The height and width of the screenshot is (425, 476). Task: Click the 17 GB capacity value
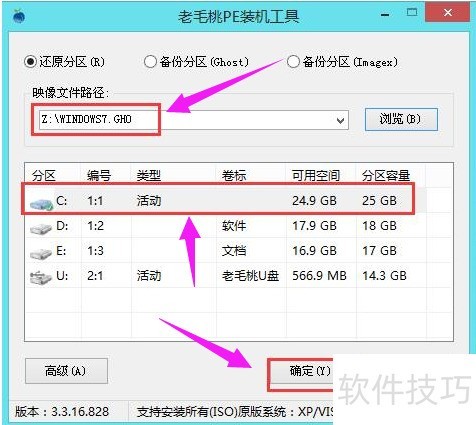pos(379,251)
